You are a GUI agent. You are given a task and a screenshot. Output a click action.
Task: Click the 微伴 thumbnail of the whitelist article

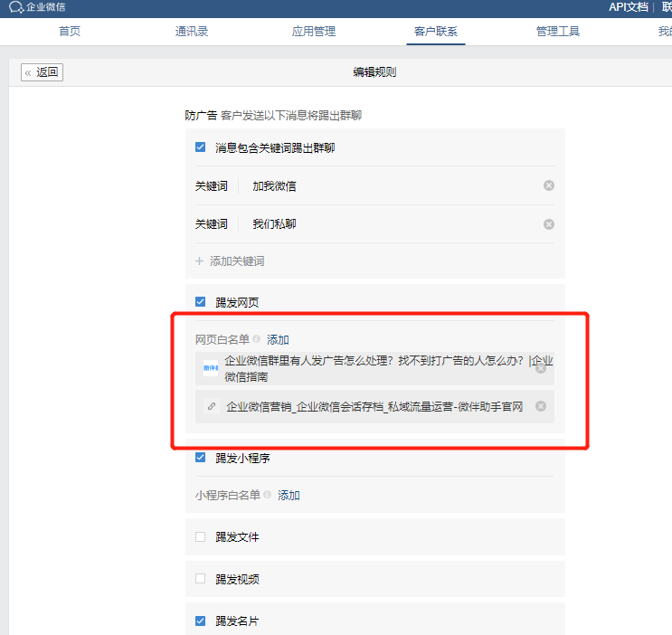[x=211, y=368]
